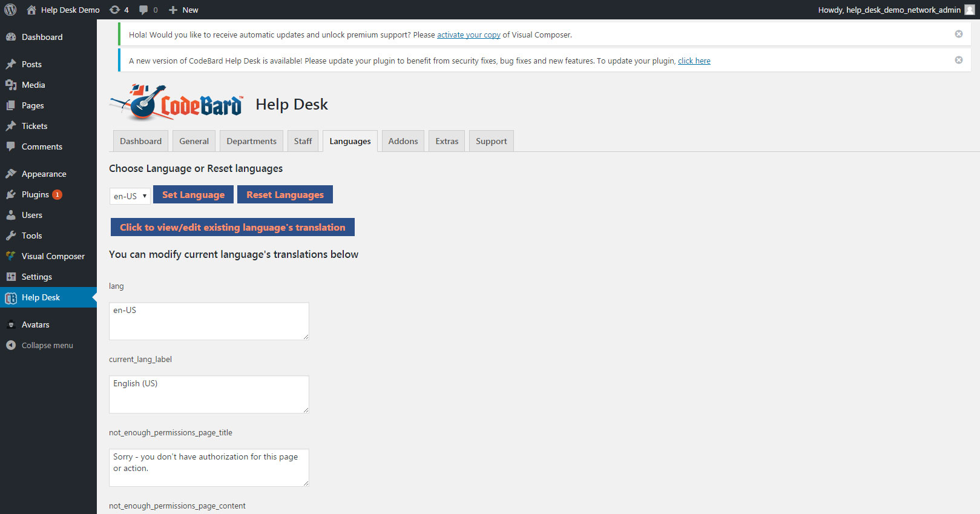Follow the 'click here' update link
The height and width of the screenshot is (514, 980).
tap(694, 61)
